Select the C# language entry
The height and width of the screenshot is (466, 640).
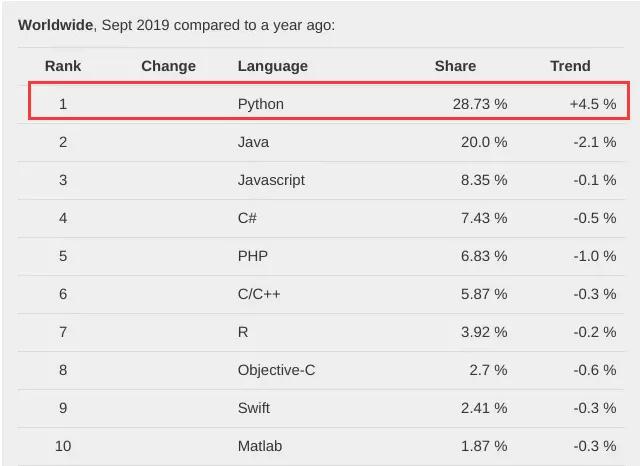248,218
